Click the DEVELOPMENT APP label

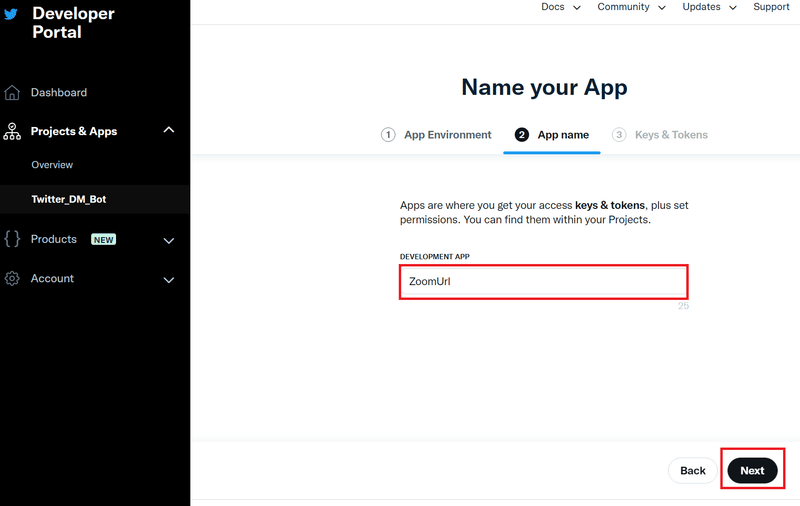[435, 257]
